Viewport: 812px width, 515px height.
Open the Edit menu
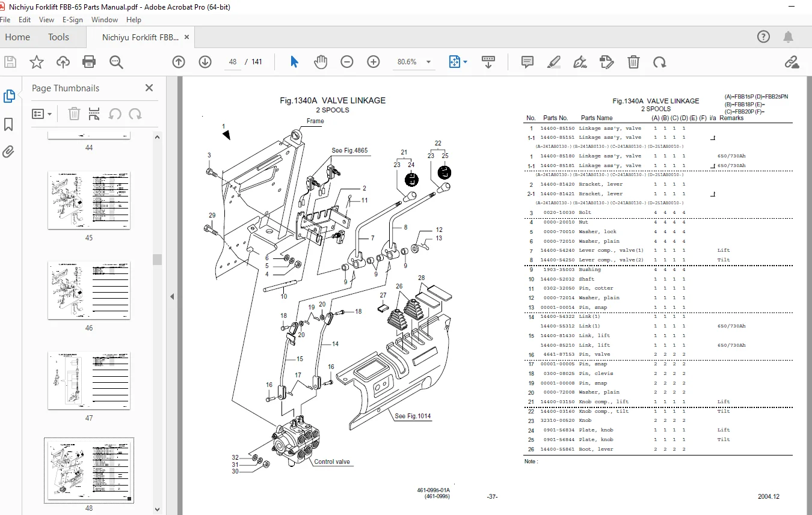[x=25, y=20]
